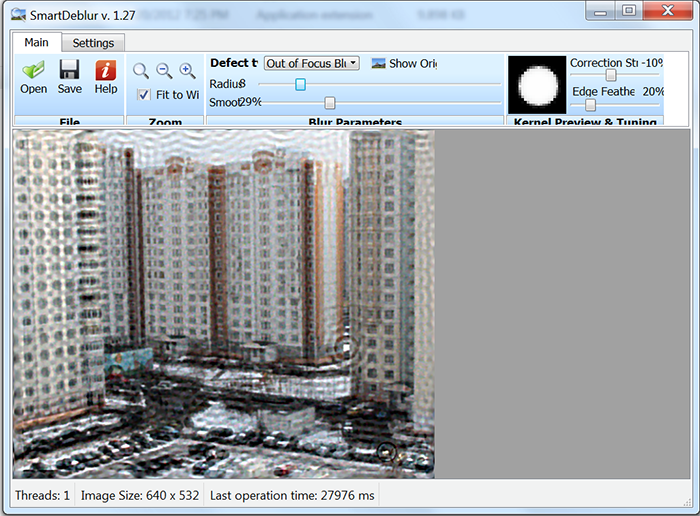Switch to the Settings tab
The image size is (700, 516).
[x=93, y=43]
